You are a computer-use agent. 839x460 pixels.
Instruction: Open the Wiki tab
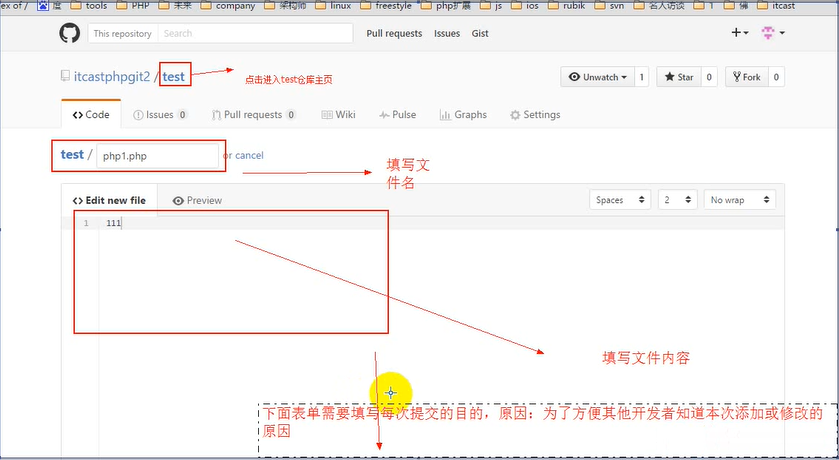pos(338,114)
